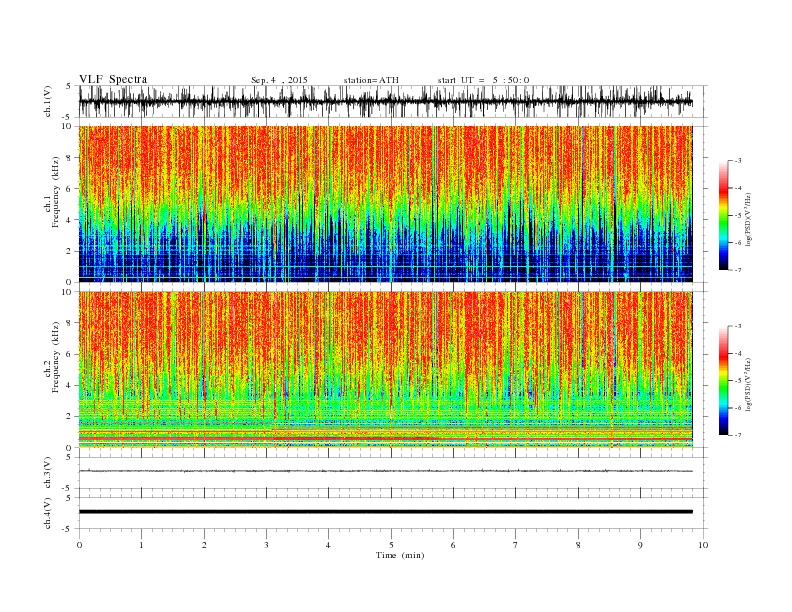792x612 pixels.
Task: Select the "ch.4(V)" axis label
Action: pos(48,514)
